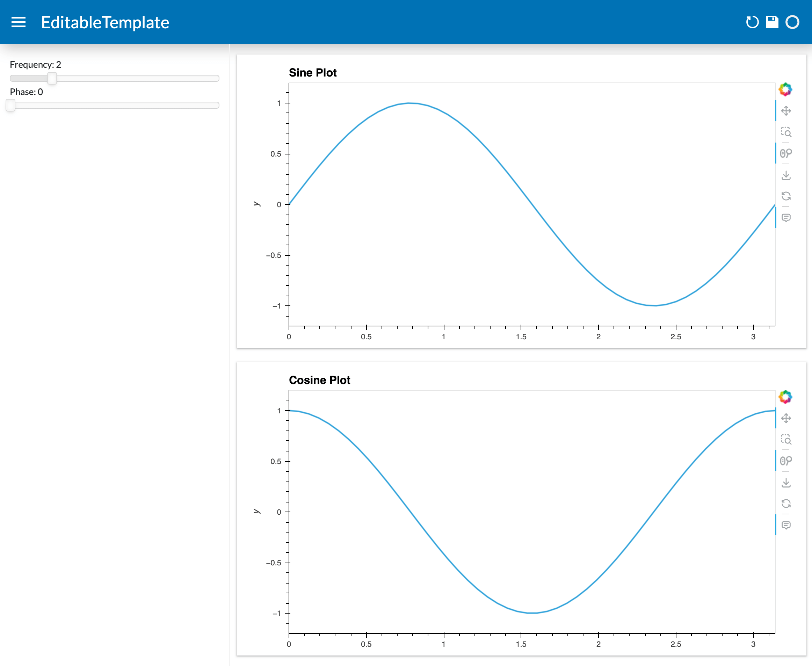The image size is (812, 666).
Task: Click the Frequency slider handle
Action: (52, 78)
